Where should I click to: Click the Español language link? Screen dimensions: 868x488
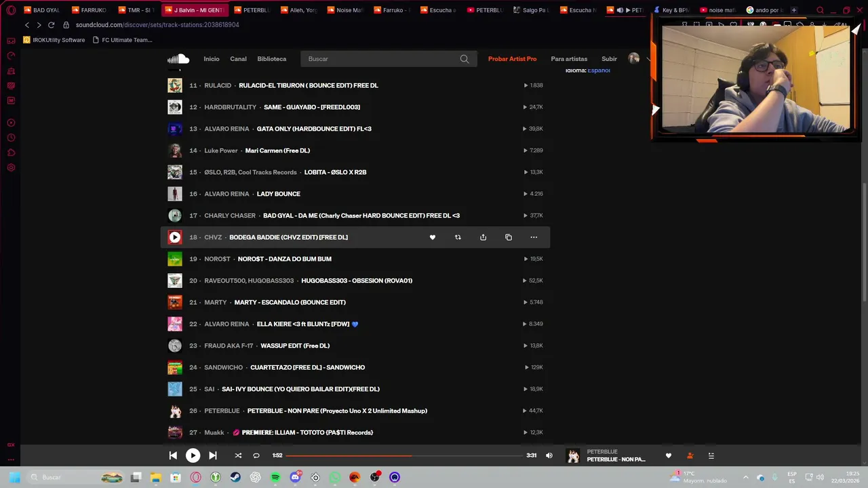(x=599, y=70)
